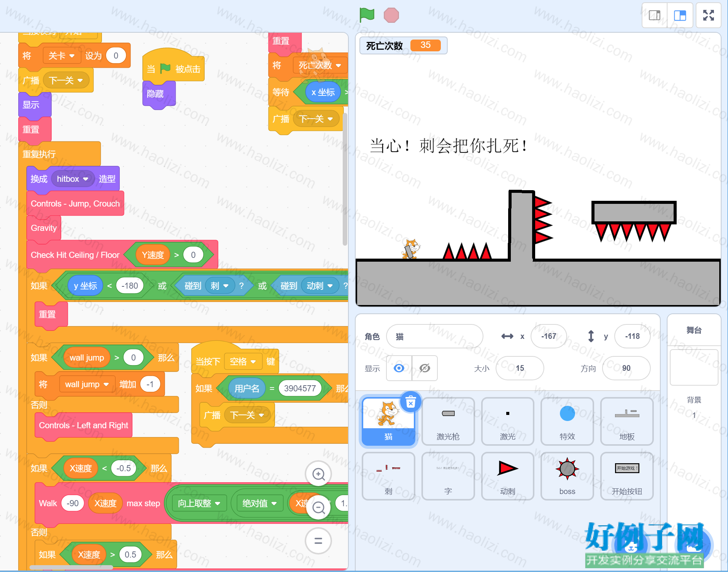Click the wall jump change value -1
This screenshot has height=572, width=728.
(150, 384)
